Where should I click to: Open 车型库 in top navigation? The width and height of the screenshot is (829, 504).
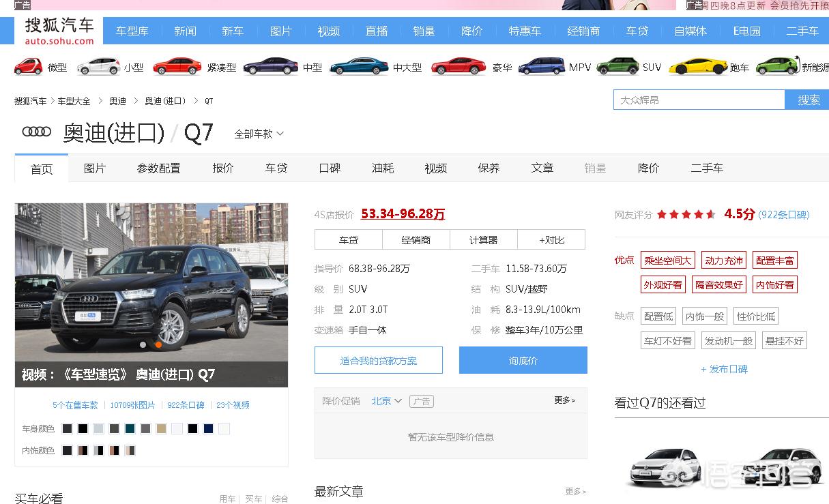132,31
